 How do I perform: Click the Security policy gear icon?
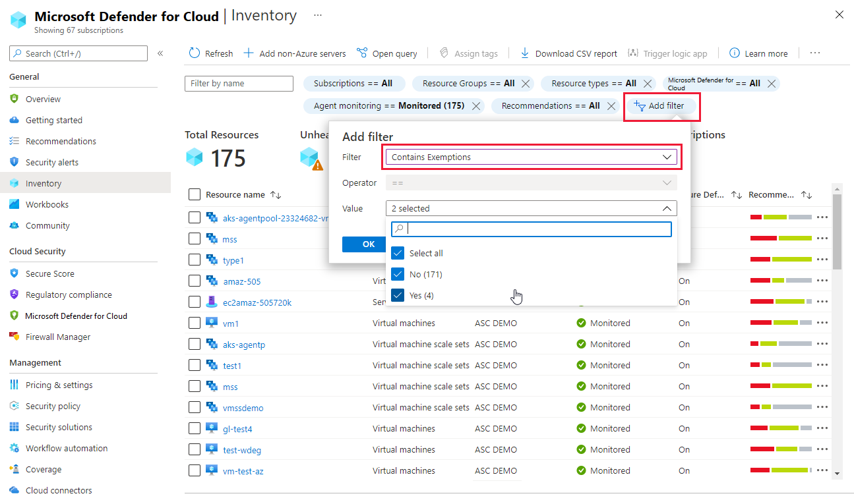coord(14,406)
